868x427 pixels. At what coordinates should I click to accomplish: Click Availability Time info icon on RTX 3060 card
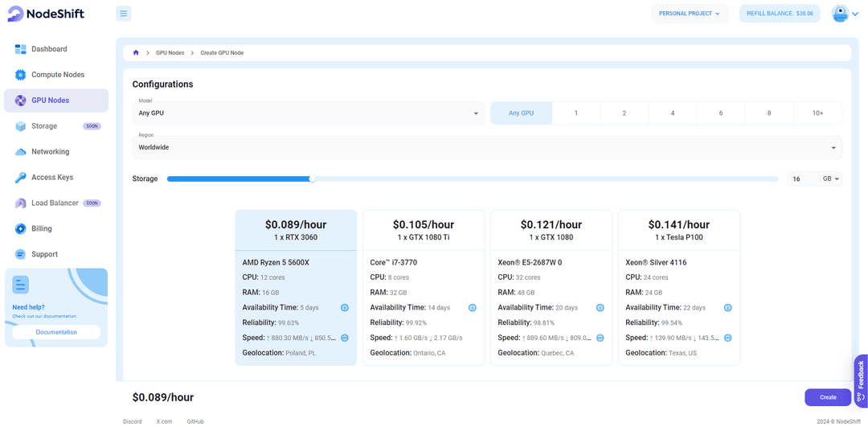point(344,307)
